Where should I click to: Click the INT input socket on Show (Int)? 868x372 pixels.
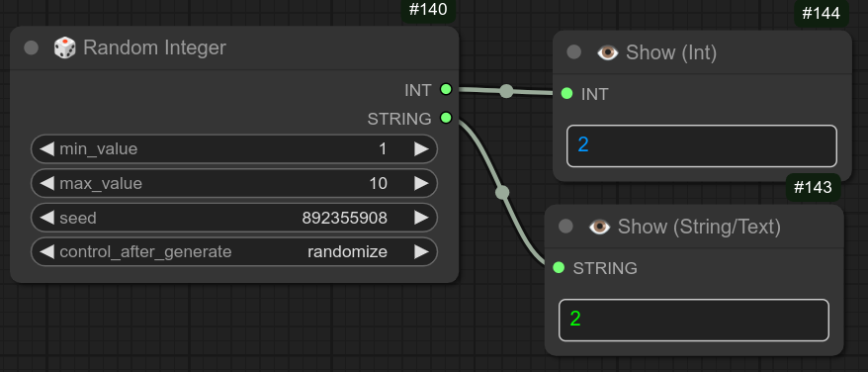[566, 94]
